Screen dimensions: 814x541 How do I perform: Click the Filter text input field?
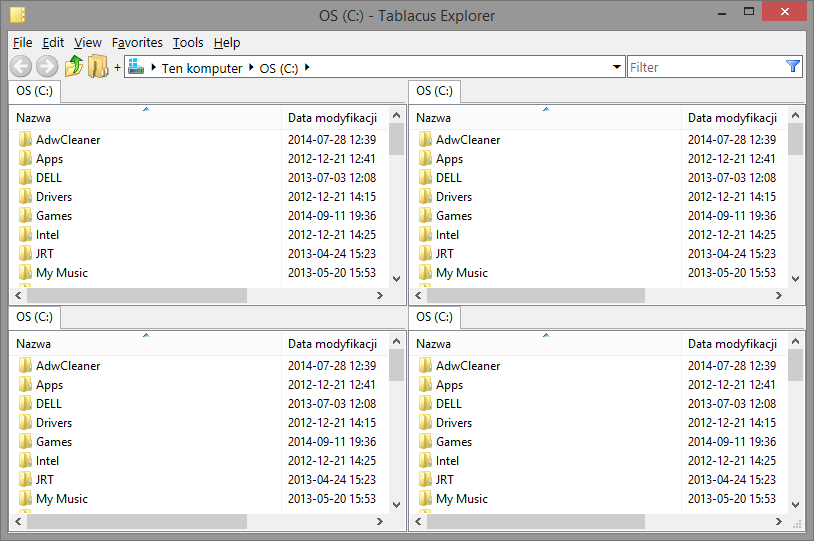tap(706, 67)
